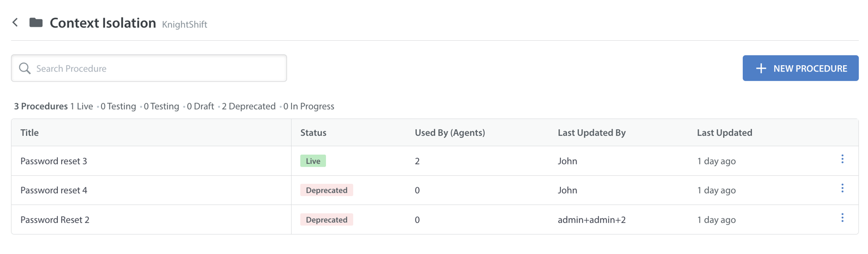The height and width of the screenshot is (254, 868).
Task: Sort by the Last Updated column header
Action: (x=724, y=133)
